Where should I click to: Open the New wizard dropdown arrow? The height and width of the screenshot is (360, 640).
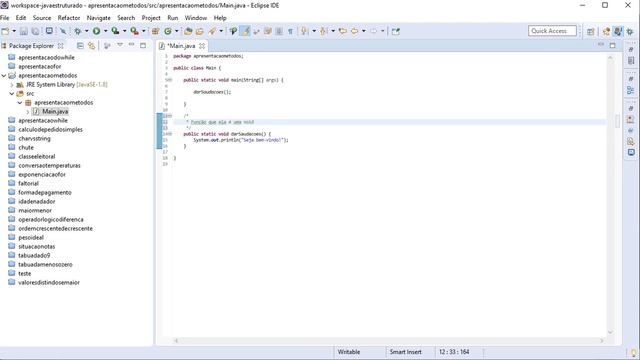click(x=14, y=31)
